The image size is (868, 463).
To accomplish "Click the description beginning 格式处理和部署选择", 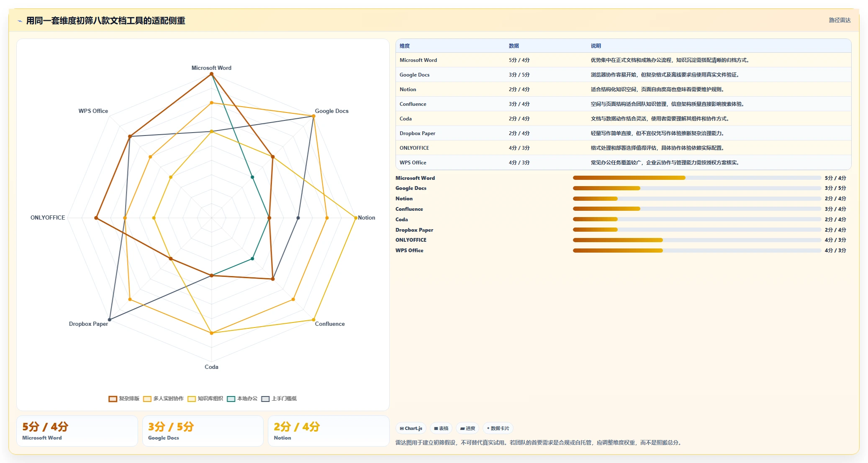I will [657, 148].
